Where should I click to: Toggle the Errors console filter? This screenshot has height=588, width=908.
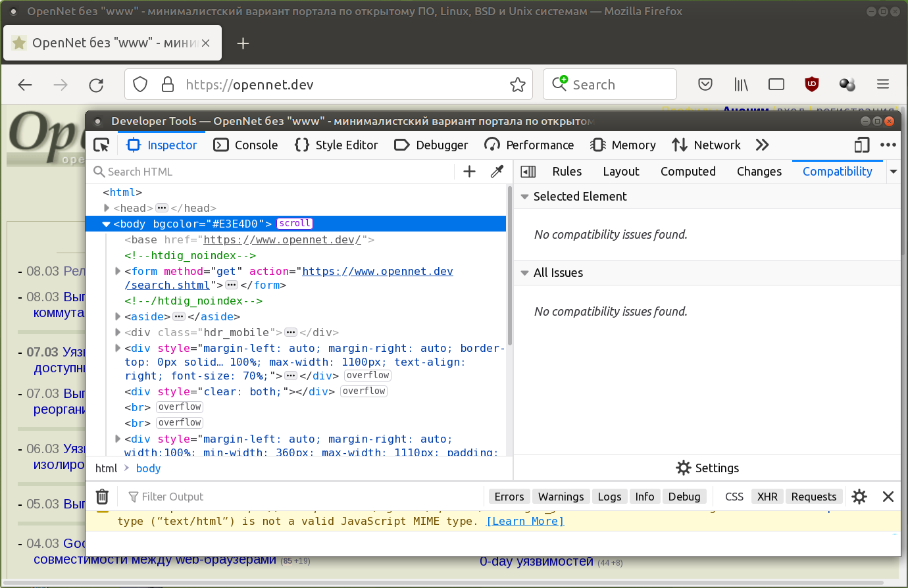coord(509,497)
